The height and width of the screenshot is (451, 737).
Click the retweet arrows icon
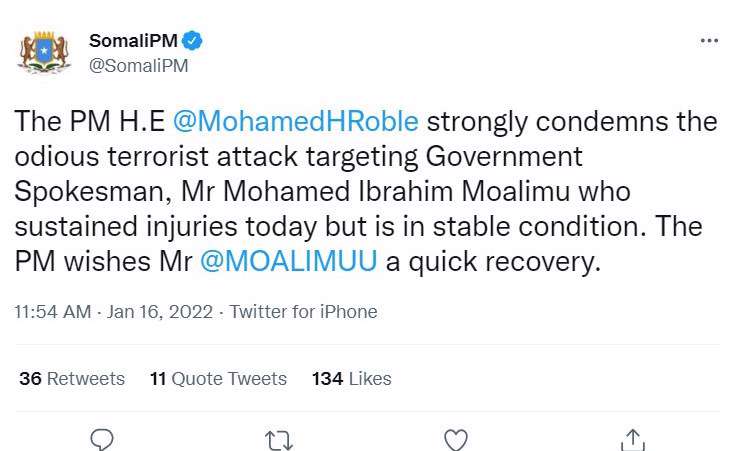pos(277,439)
